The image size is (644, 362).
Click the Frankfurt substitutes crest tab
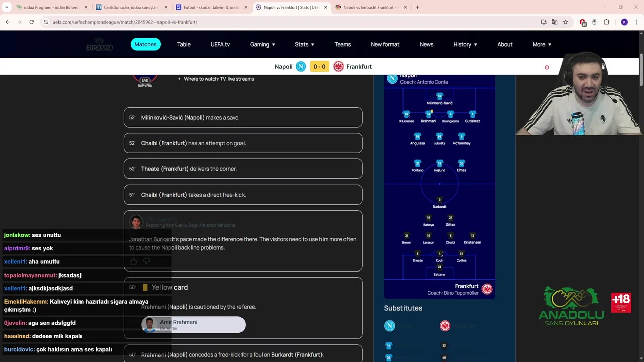point(445,326)
